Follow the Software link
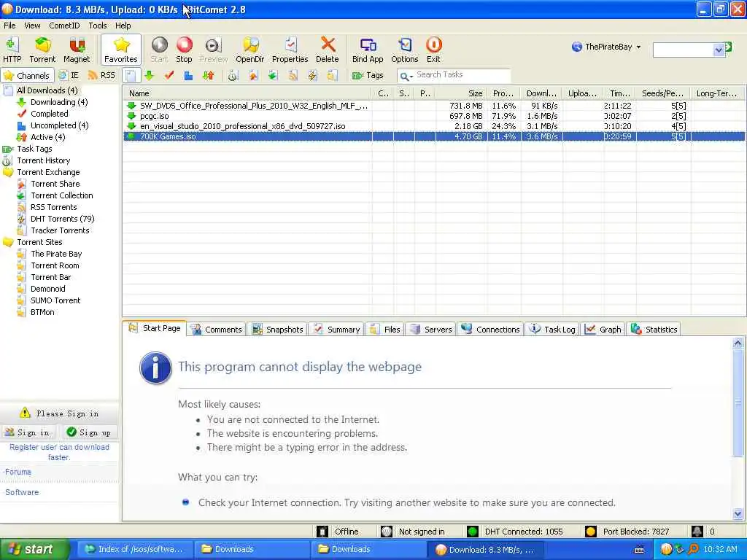The image size is (747, 560). pos(22,492)
